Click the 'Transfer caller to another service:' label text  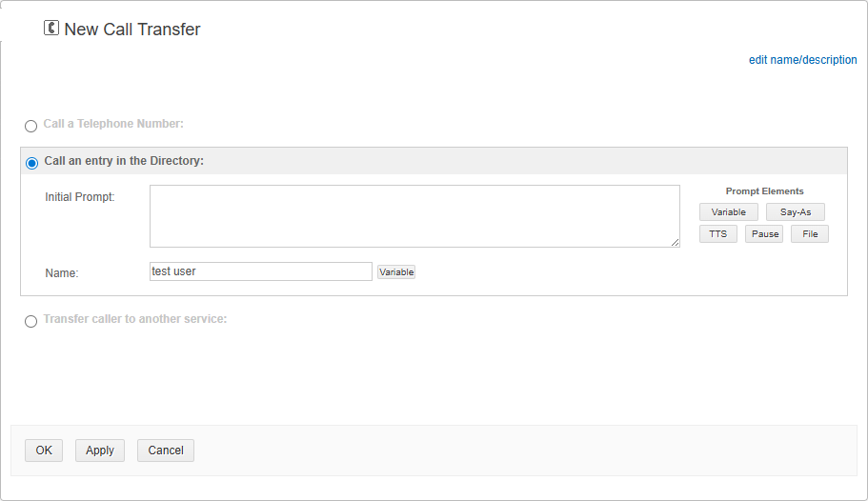135,319
